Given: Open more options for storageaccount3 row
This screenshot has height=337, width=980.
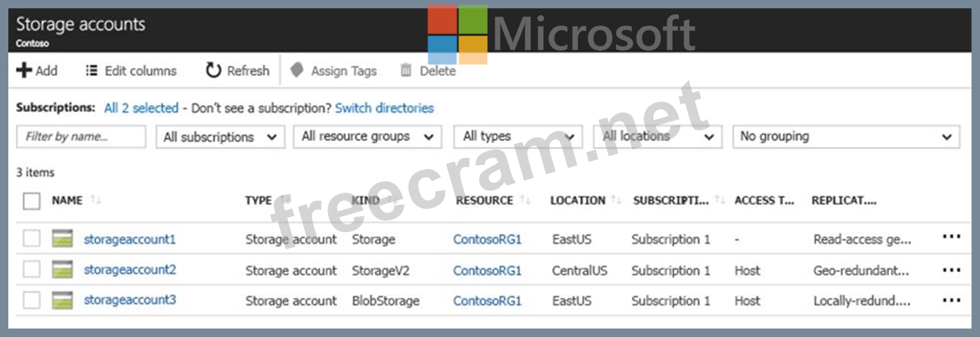Looking at the screenshot, I should (x=951, y=300).
